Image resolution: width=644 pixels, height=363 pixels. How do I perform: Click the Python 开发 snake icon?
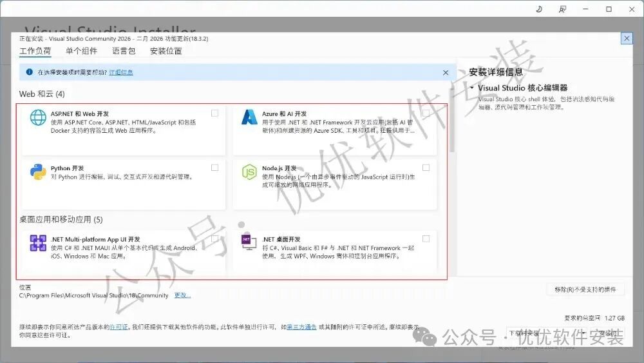[x=38, y=172]
